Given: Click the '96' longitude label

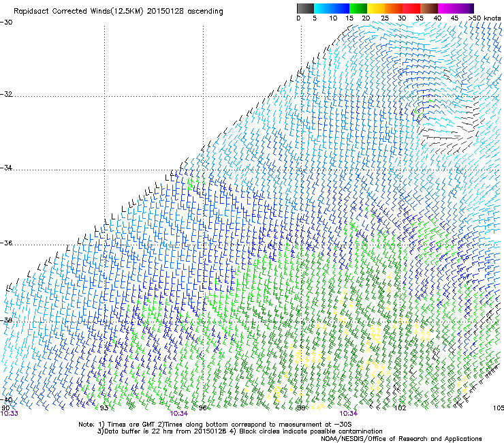Looking at the screenshot, I should pyautogui.click(x=202, y=408).
